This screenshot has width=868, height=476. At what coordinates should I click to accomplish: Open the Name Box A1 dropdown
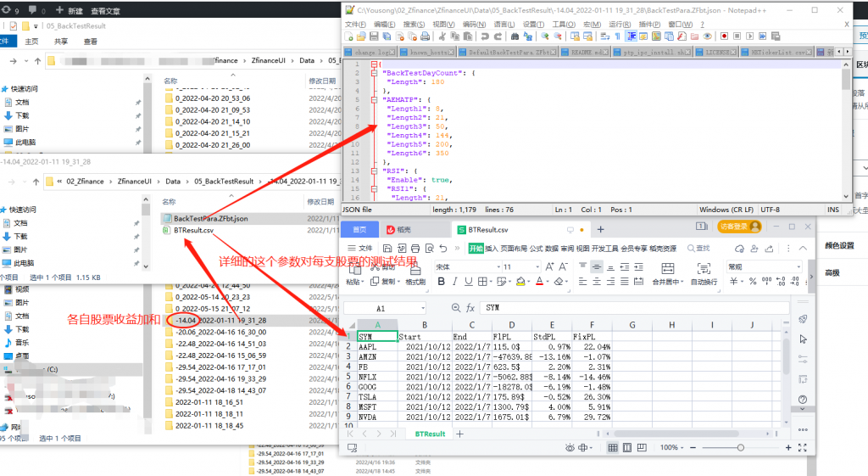(x=423, y=308)
